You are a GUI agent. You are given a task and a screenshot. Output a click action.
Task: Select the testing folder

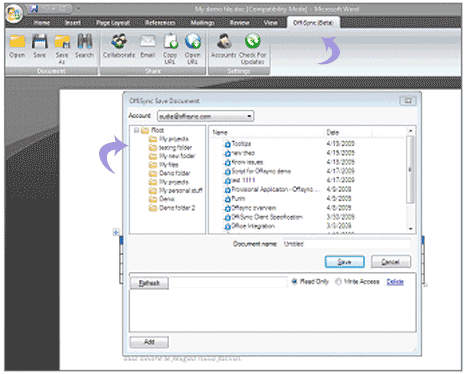[175, 147]
